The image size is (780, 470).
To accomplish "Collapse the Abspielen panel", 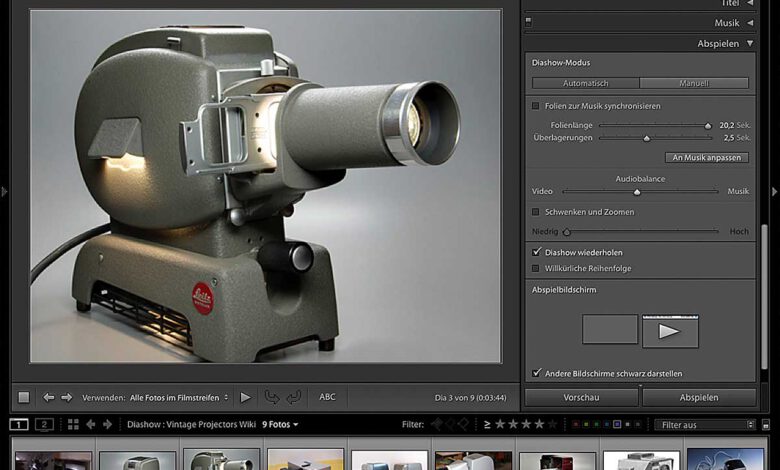I will (750, 44).
